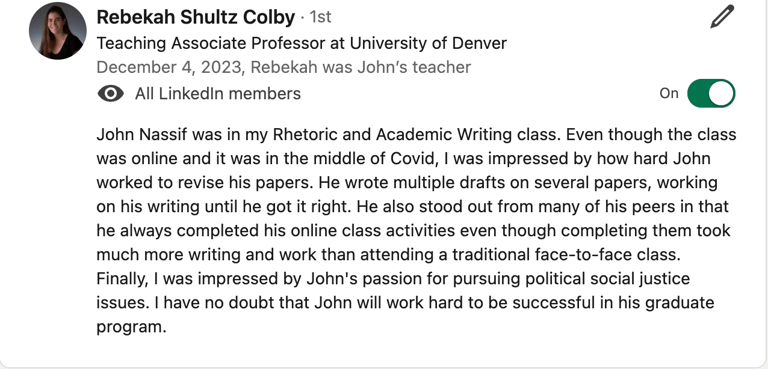Turn off the recommendation visibility switch
The height and width of the screenshot is (369, 768).
(711, 93)
